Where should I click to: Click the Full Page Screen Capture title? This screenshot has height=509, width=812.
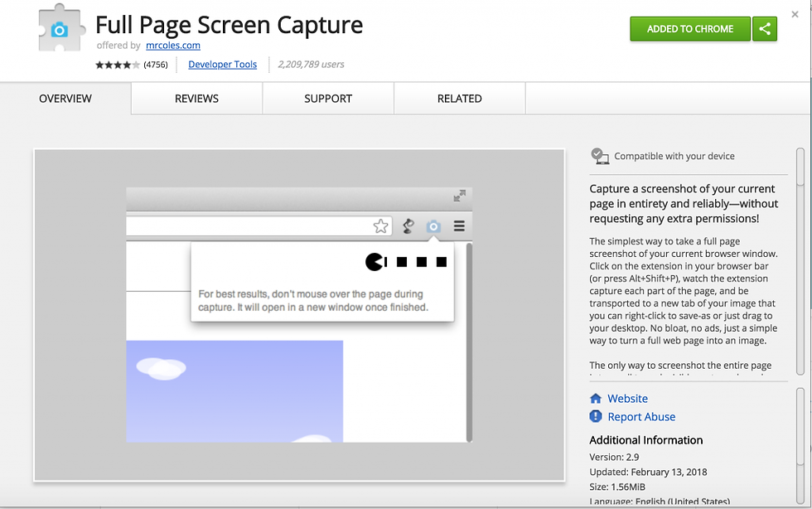(230, 26)
